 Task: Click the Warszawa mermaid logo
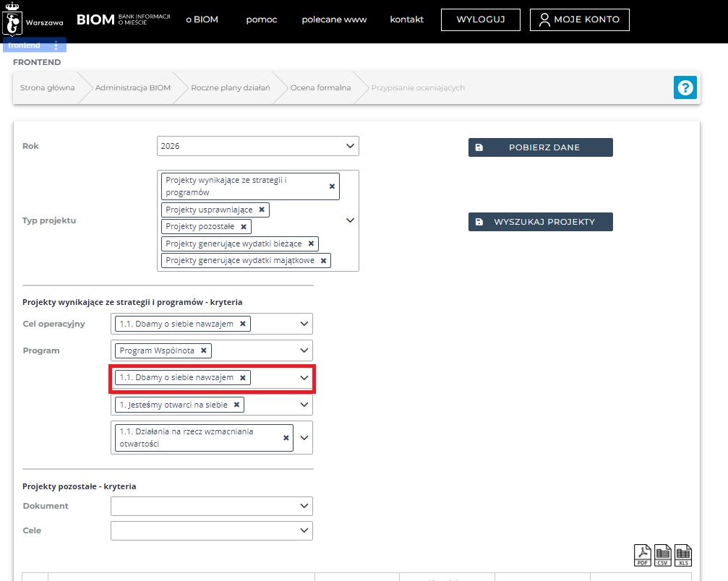[12, 20]
